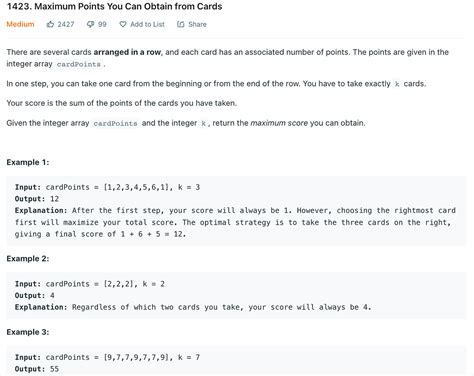Click the 2427 likes count
Screen dimensions: 474x376
66,24
